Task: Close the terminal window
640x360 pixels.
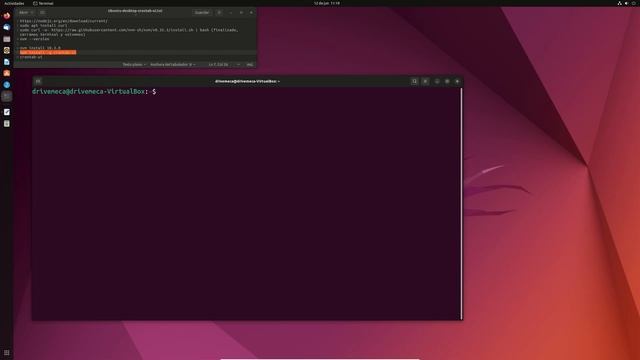Action: click(x=457, y=81)
